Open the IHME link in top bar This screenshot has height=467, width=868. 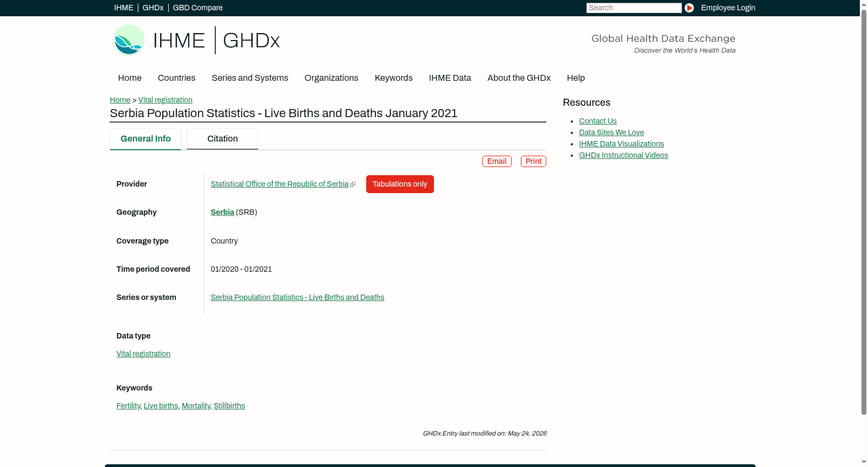pos(124,8)
